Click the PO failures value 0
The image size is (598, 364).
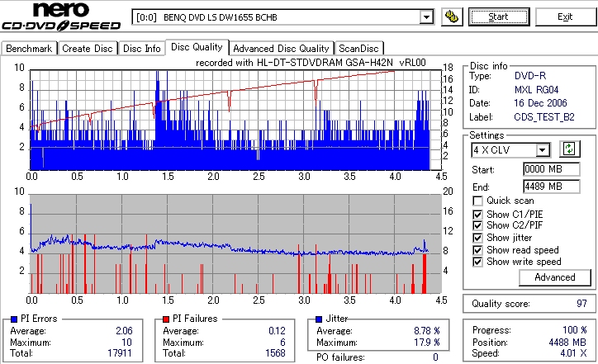pyautogui.click(x=435, y=357)
